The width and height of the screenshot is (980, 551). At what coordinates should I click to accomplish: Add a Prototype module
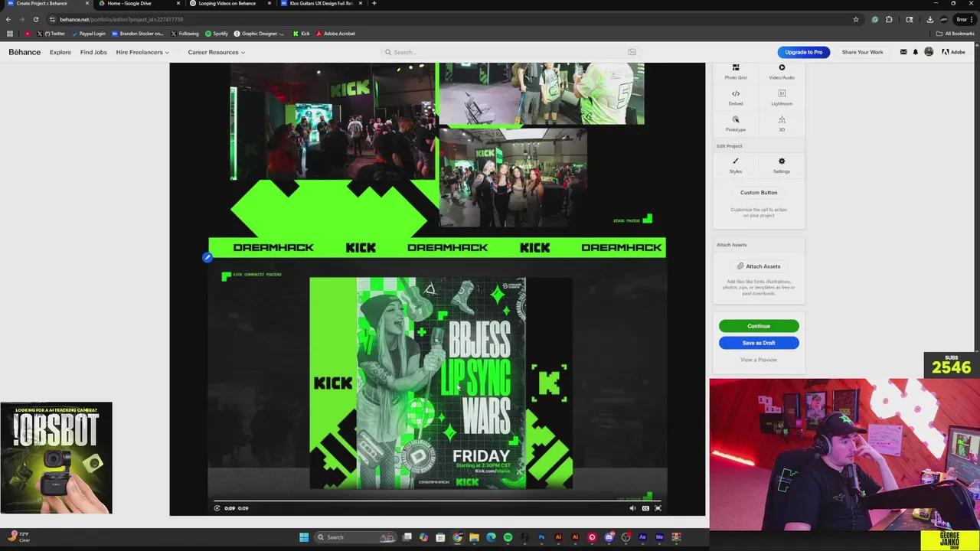(x=736, y=124)
